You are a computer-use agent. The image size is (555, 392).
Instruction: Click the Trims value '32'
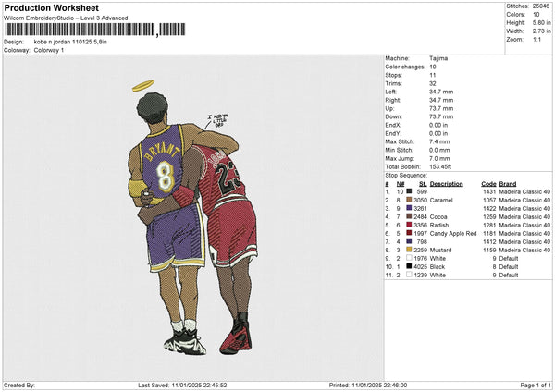(x=433, y=83)
